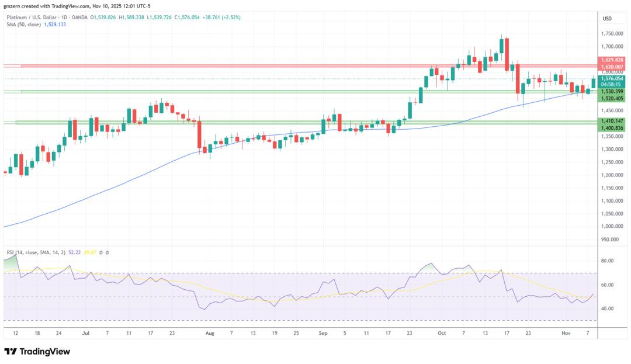
Task: Click the 1,576.054 current price label
Action: point(612,78)
